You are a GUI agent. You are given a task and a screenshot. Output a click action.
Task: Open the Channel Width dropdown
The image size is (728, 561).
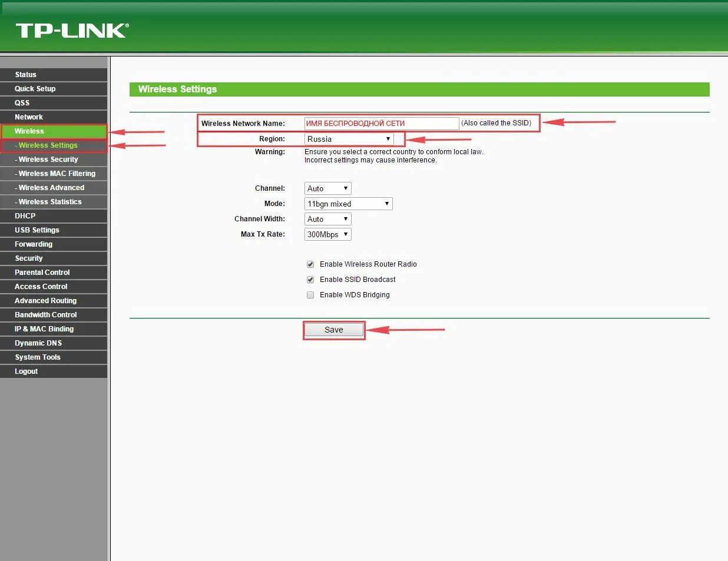click(328, 219)
